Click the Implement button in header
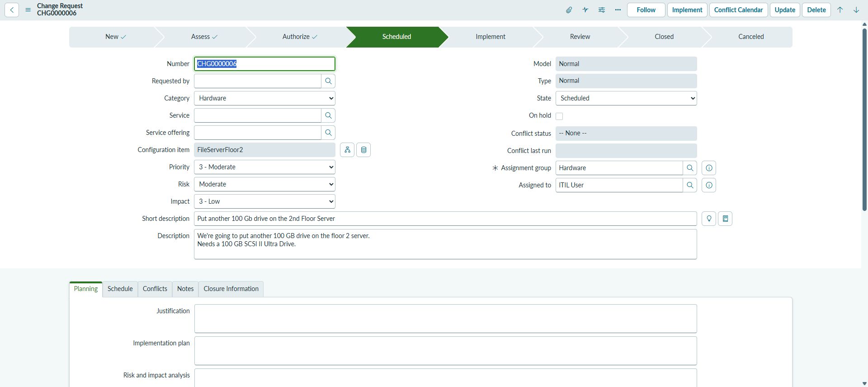Screen dimensions: 868x387 (687, 10)
